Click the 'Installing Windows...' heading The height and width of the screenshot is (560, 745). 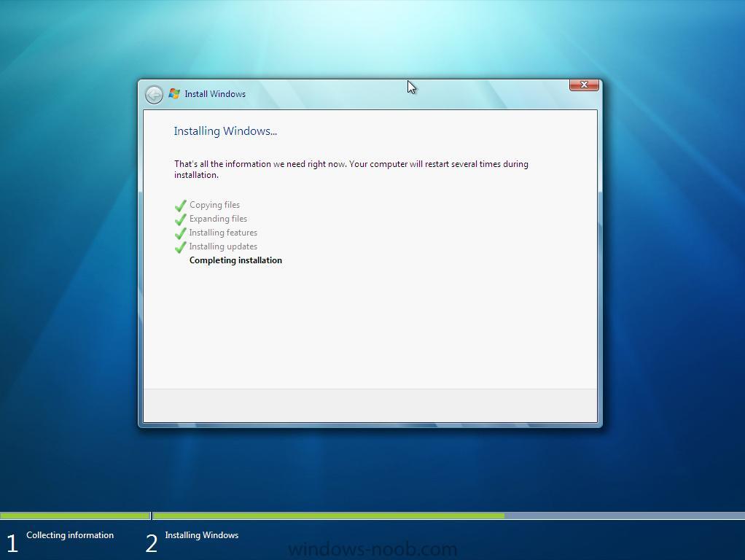(225, 131)
